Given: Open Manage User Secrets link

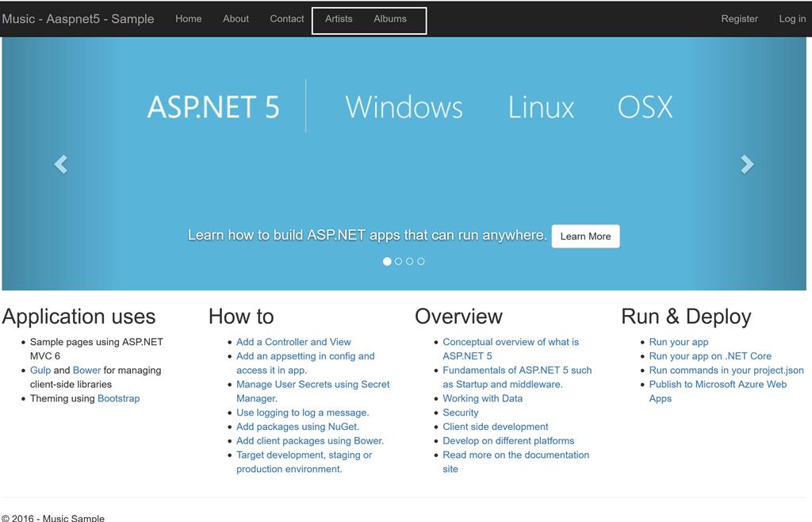Looking at the screenshot, I should (x=312, y=392).
